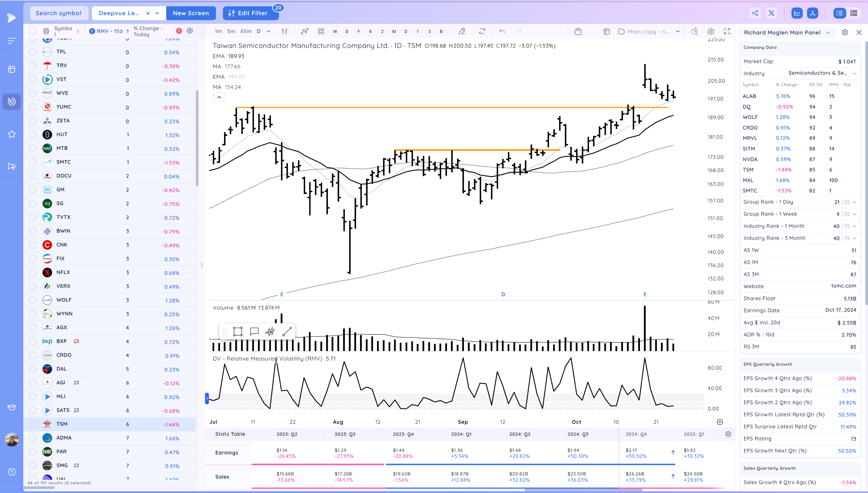868x493 pixels.
Task: Click the New Screen button
Action: [191, 13]
